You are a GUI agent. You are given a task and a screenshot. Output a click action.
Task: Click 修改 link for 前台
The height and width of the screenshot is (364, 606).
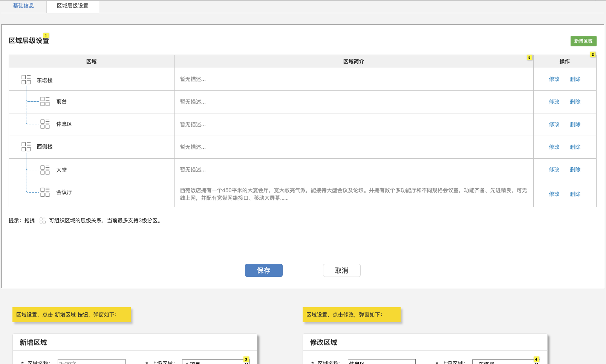click(554, 102)
